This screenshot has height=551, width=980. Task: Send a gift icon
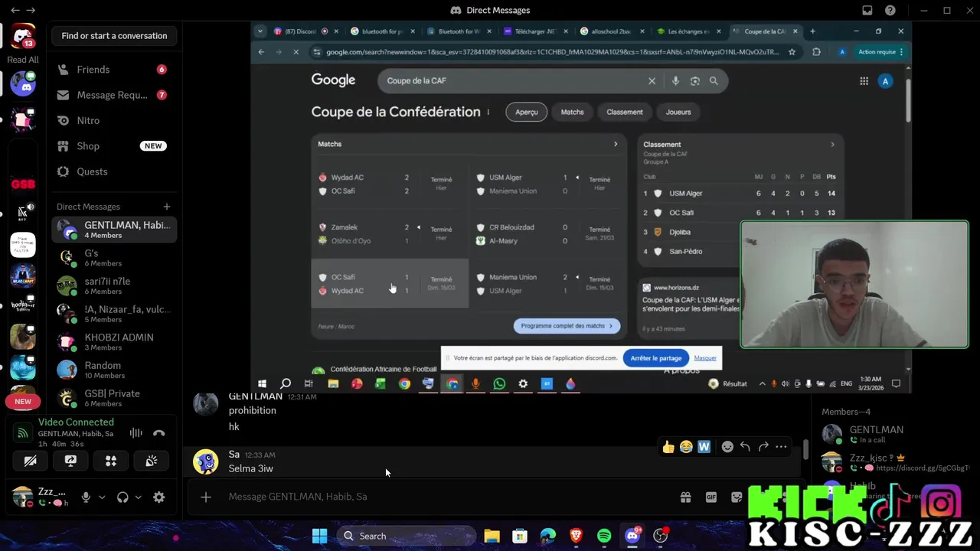[x=686, y=497]
